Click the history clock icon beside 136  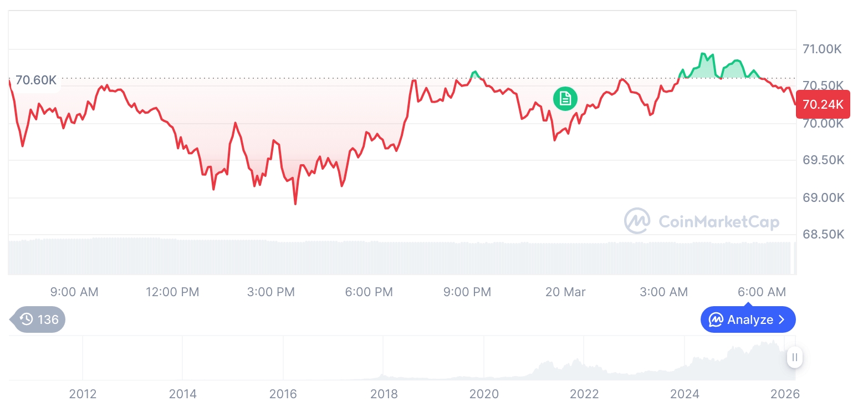27,319
